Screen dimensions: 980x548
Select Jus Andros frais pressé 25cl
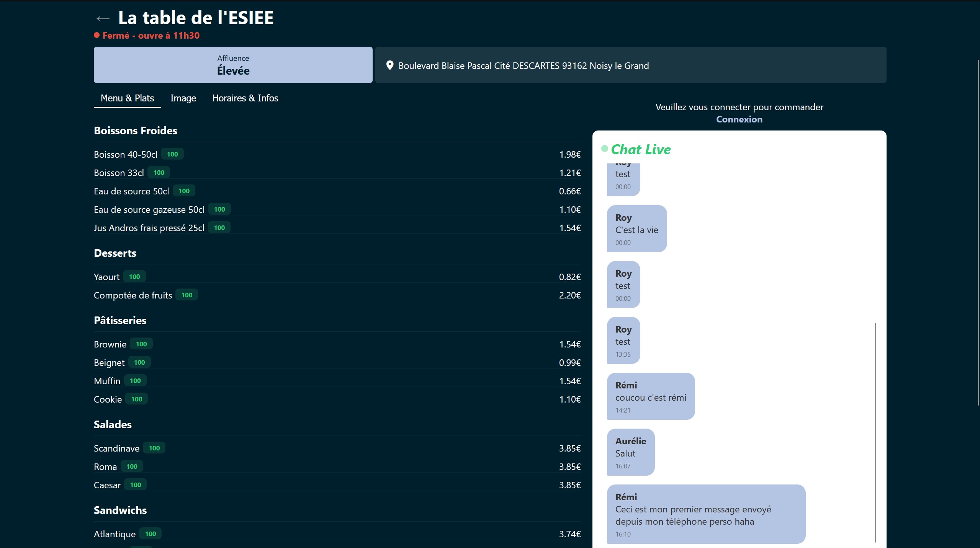pyautogui.click(x=337, y=228)
